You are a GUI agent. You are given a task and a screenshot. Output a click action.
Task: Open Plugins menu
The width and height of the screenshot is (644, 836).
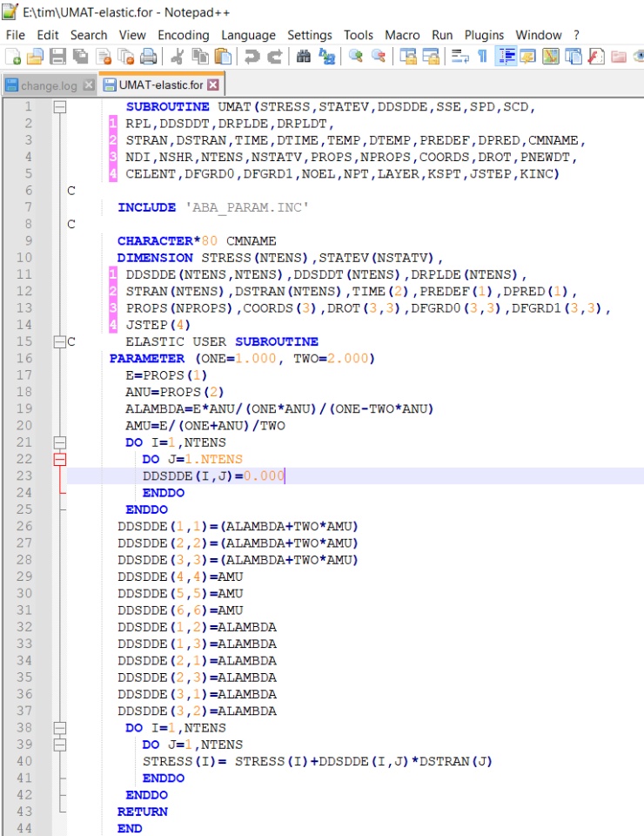pyautogui.click(x=484, y=35)
